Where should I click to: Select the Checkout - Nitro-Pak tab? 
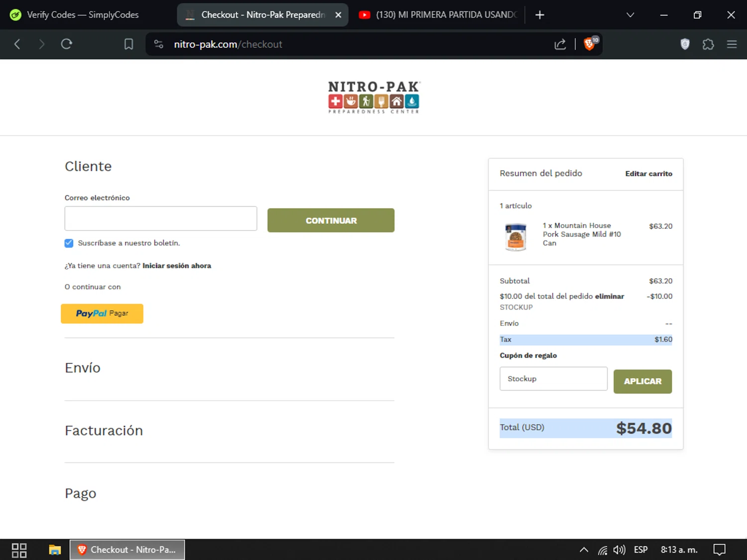[x=262, y=15]
